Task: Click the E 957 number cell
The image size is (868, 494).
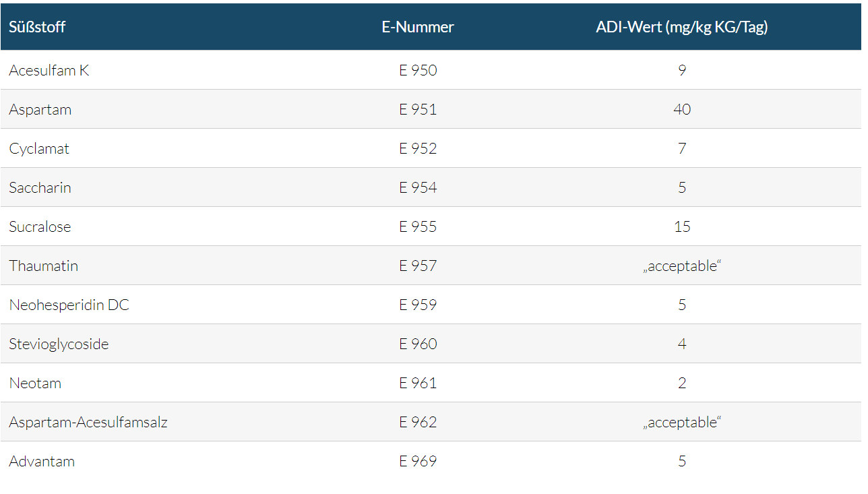Action: [x=418, y=266]
